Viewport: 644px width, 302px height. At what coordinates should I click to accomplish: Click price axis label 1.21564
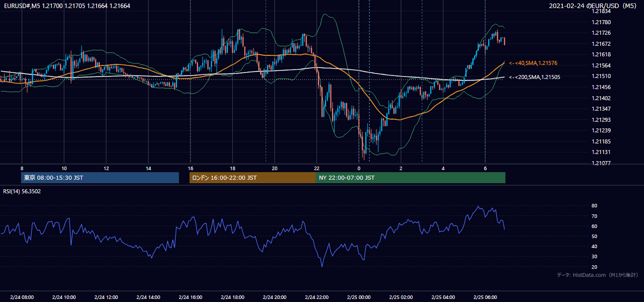[601, 65]
